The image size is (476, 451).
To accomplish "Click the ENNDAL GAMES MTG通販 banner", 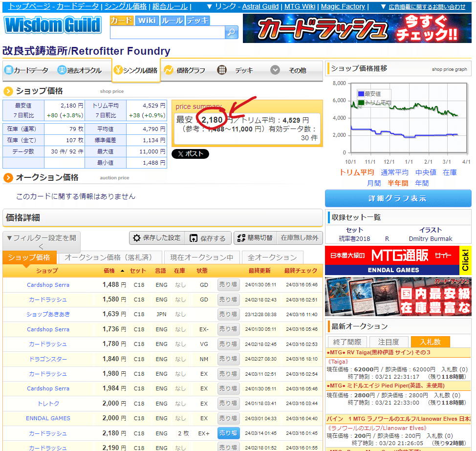I will [x=398, y=260].
